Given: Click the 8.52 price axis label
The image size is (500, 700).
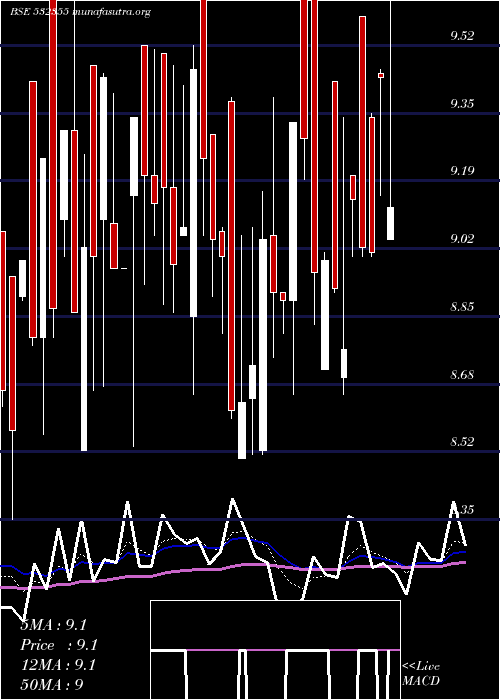Looking at the screenshot, I should point(462,442).
